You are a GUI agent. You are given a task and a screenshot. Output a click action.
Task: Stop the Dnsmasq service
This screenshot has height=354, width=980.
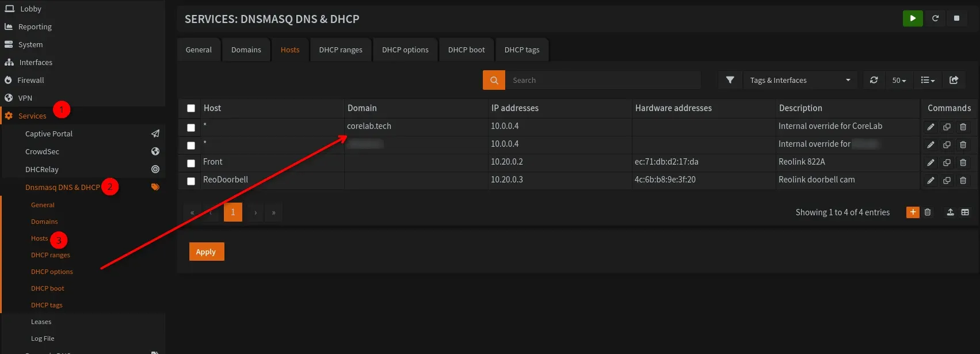coord(956,18)
